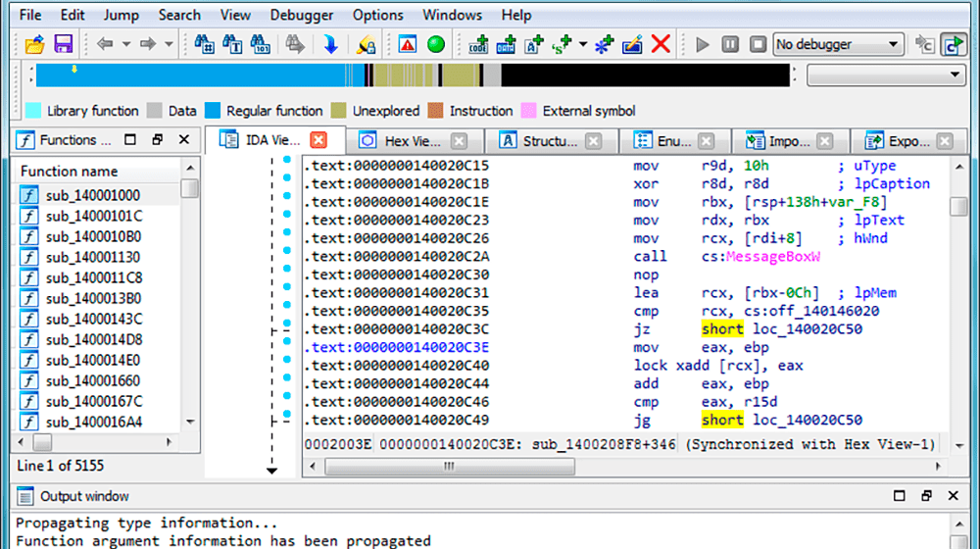Screen dimensions: 980x549
Task: Close the Functions window panel
Action: coord(184,139)
